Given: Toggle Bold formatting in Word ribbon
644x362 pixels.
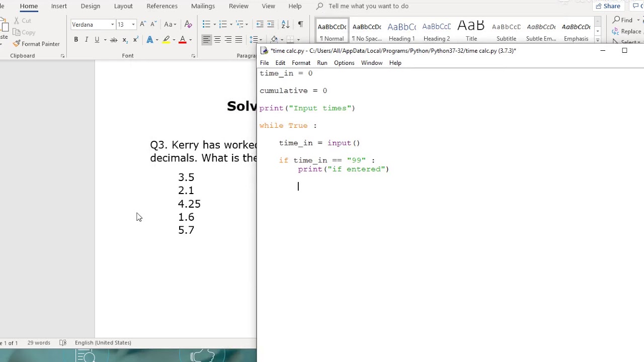Looking at the screenshot, I should 76,40.
